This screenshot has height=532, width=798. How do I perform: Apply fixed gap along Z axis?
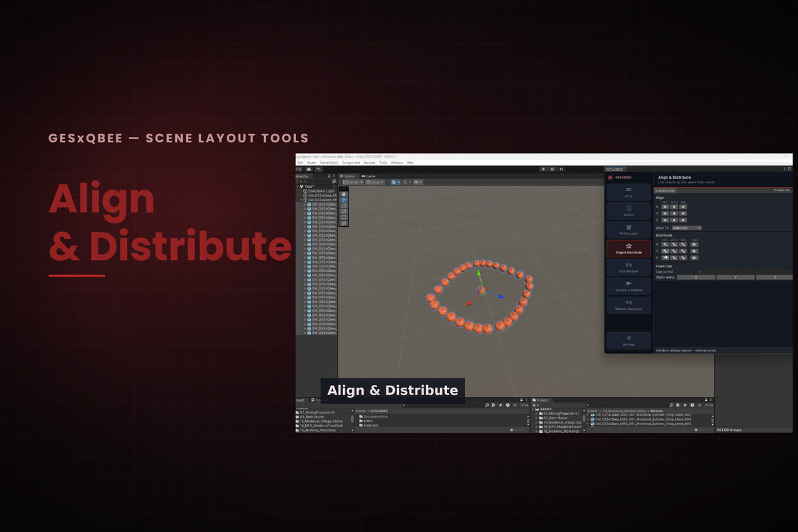coord(775,277)
